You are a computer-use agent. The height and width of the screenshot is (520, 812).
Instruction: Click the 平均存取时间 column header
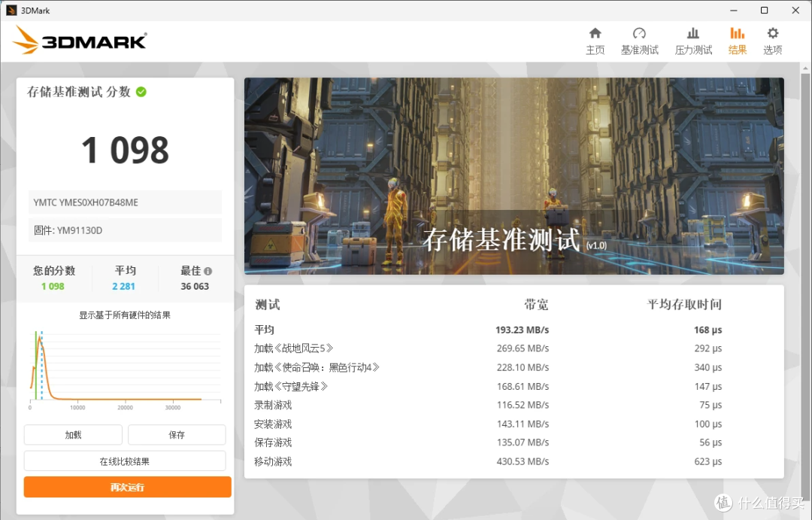pyautogui.click(x=684, y=304)
